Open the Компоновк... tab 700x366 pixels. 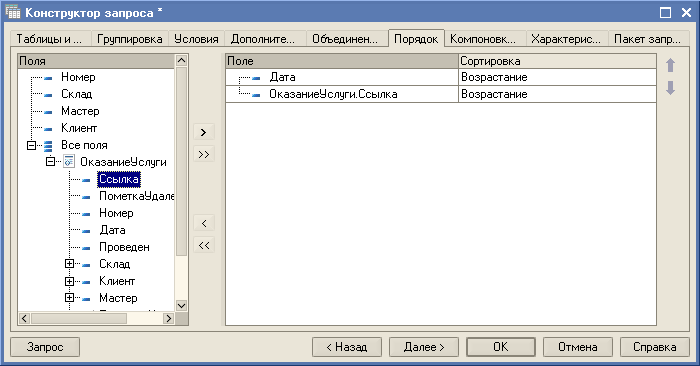[x=485, y=39]
